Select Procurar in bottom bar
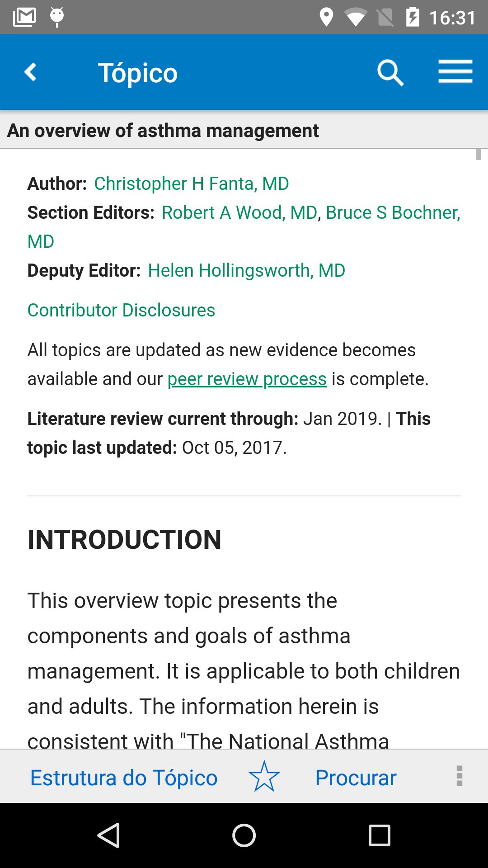The height and width of the screenshot is (868, 488). (356, 778)
